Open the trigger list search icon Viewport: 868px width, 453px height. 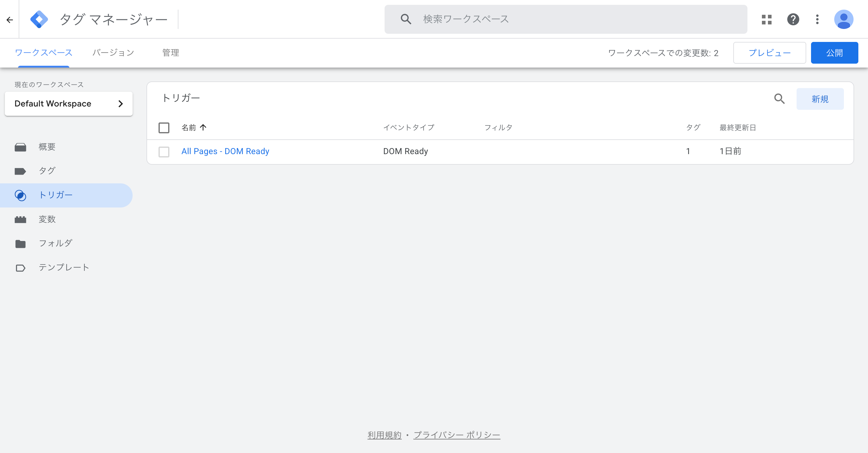click(x=779, y=99)
